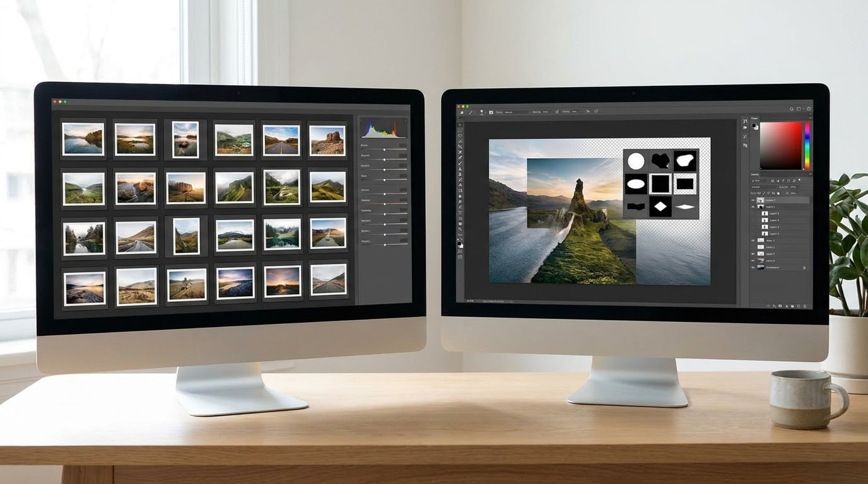Select the Marquee tool heading the Photoshop toolbar

460,125
